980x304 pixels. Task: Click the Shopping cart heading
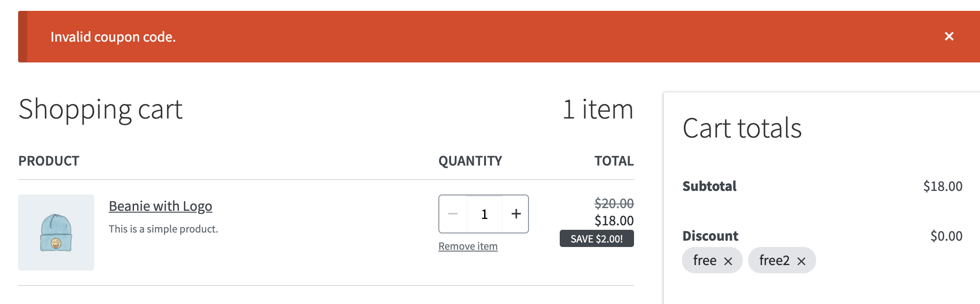tap(101, 109)
